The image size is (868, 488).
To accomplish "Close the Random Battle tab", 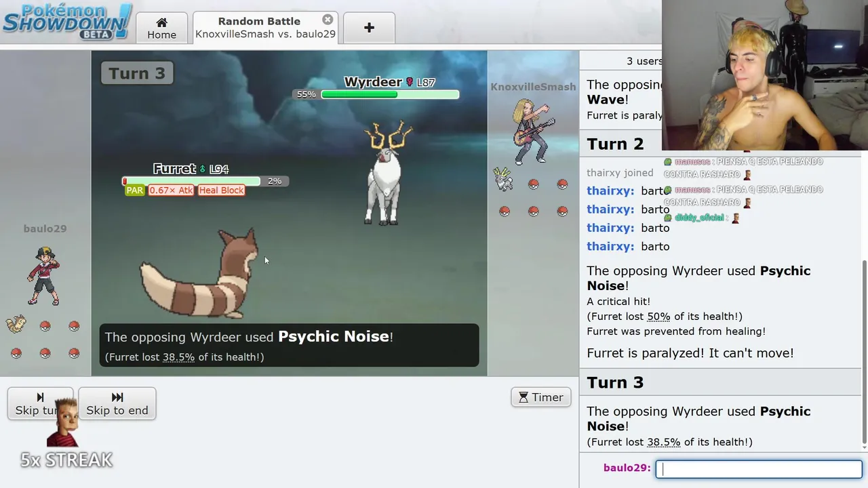I will click(x=328, y=20).
